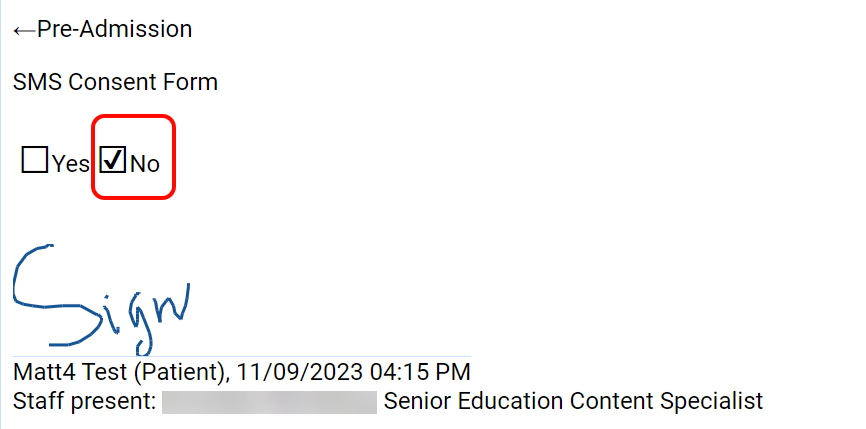Click the back arrow icon
This screenshot has width=866, height=429.
coord(24,31)
